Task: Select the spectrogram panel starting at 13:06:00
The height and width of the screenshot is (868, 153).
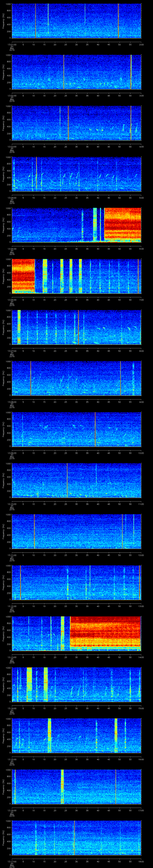Action: click(x=77, y=276)
